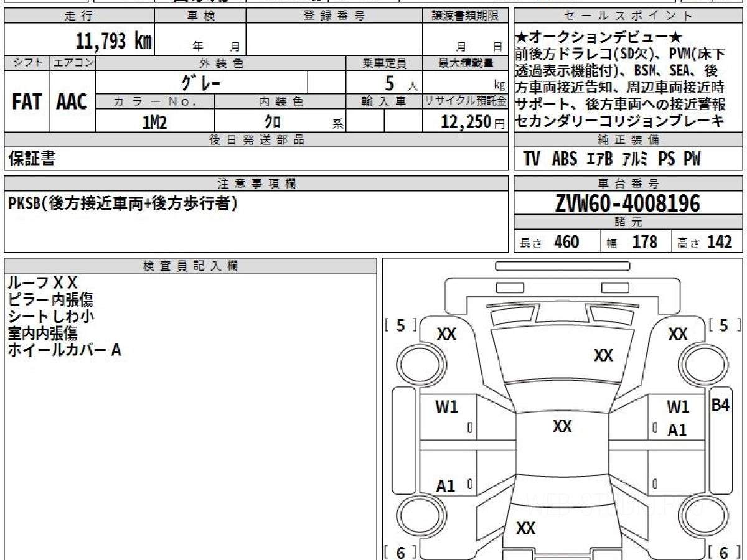Click the 内装色 header
The image size is (747, 560).
tap(281, 101)
